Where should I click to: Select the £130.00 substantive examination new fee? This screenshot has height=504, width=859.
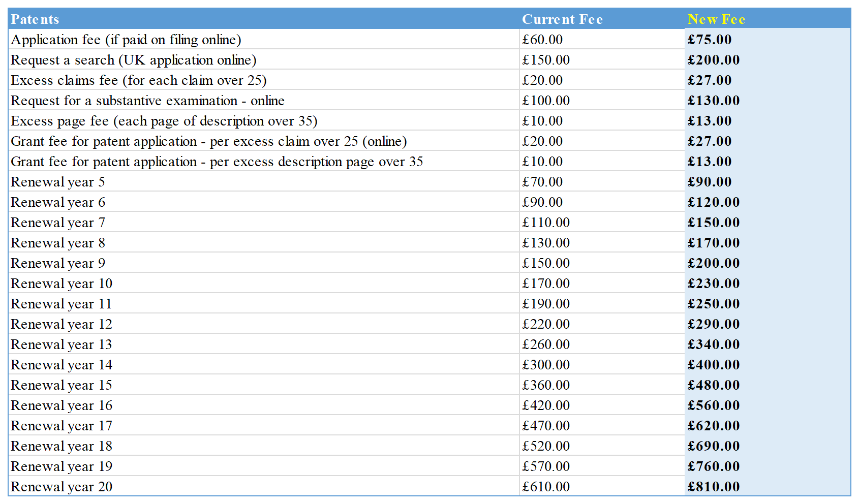coord(714,101)
